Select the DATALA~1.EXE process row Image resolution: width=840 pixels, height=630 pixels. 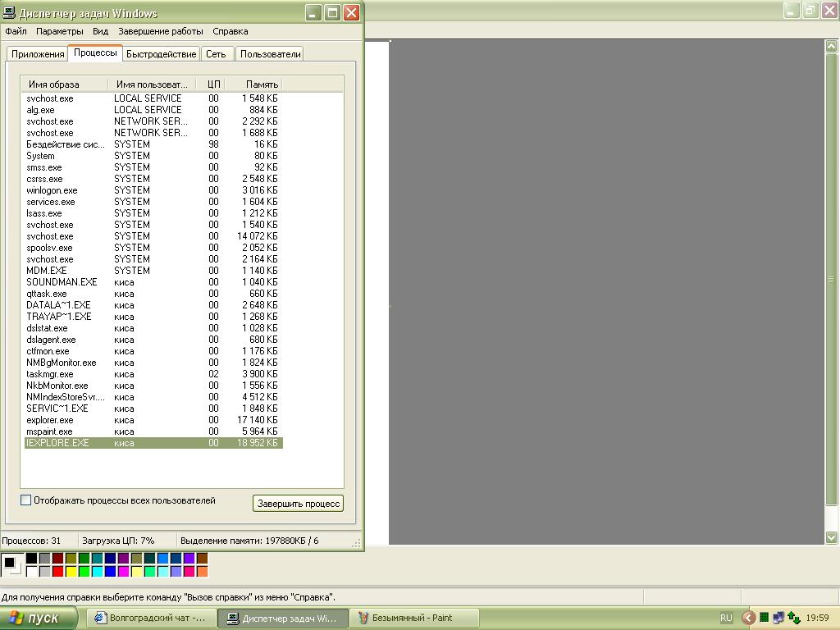coord(153,305)
